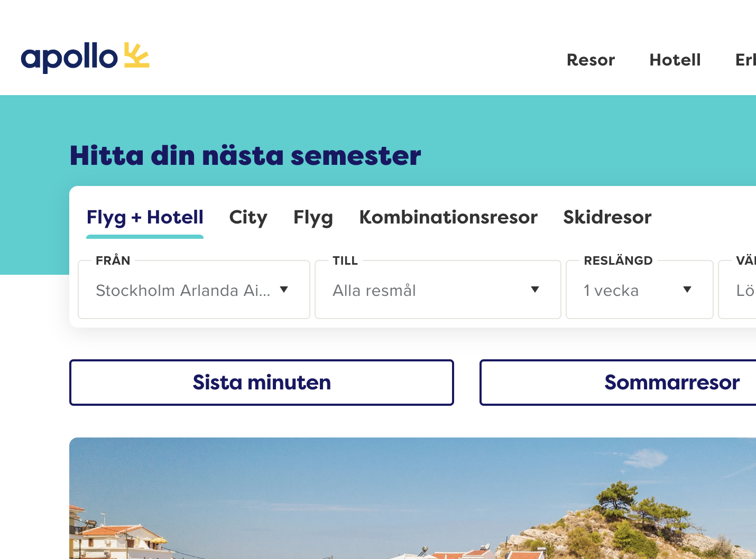Image resolution: width=756 pixels, height=559 pixels.
Task: Open the Från departure airport dropdown
Action: pyautogui.click(x=194, y=290)
